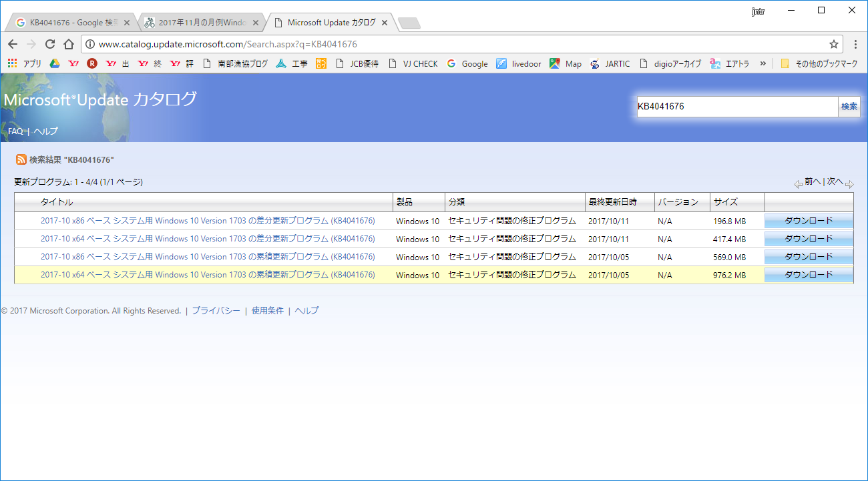The width and height of the screenshot is (868, 481).
Task: Open the その他のブックマーク folder
Action: 819,64
